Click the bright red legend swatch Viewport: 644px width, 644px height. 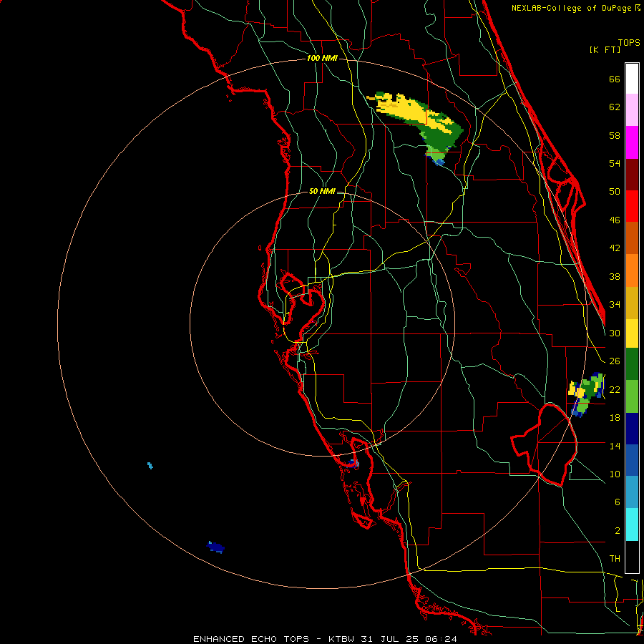point(632,206)
